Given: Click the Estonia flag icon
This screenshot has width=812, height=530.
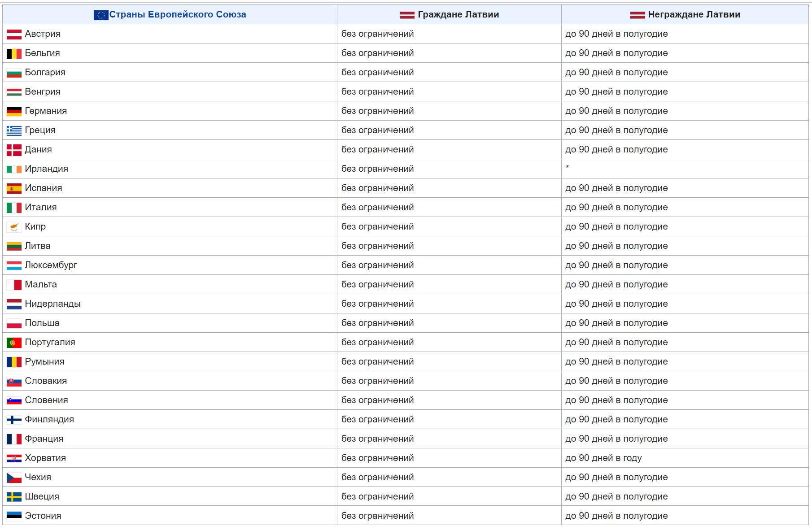Looking at the screenshot, I should (14, 517).
